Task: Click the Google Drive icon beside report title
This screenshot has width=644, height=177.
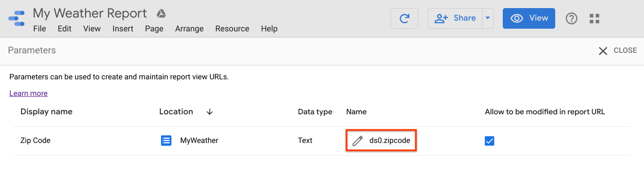Action: 161,14
